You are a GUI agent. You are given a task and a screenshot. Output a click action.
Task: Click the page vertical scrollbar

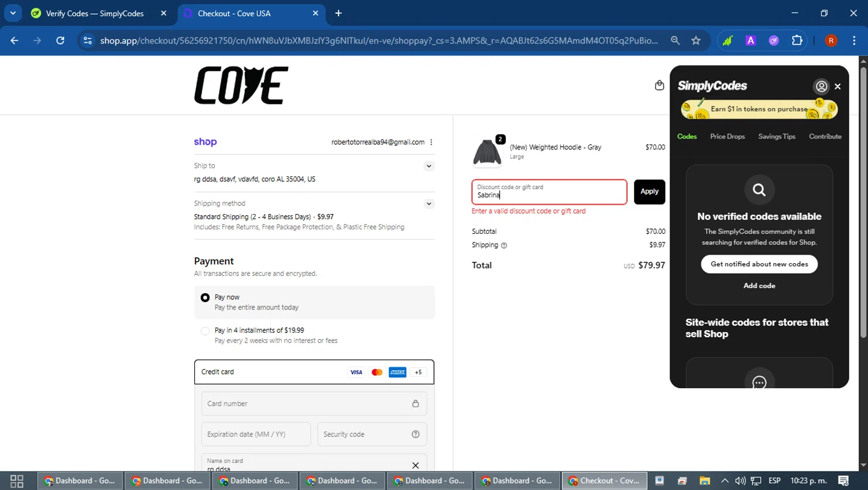(863, 202)
